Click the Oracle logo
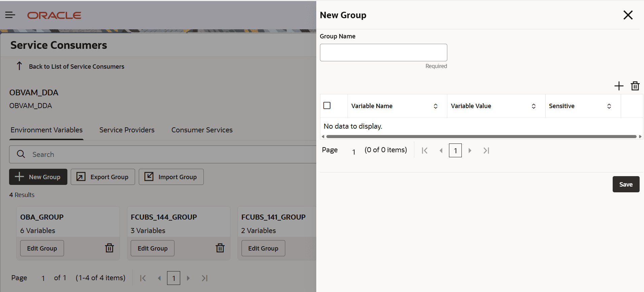This screenshot has height=292, width=644. (x=54, y=15)
